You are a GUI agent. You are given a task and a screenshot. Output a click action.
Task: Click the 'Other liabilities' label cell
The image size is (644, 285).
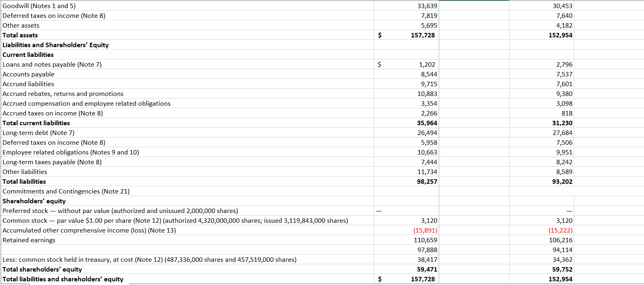point(188,172)
